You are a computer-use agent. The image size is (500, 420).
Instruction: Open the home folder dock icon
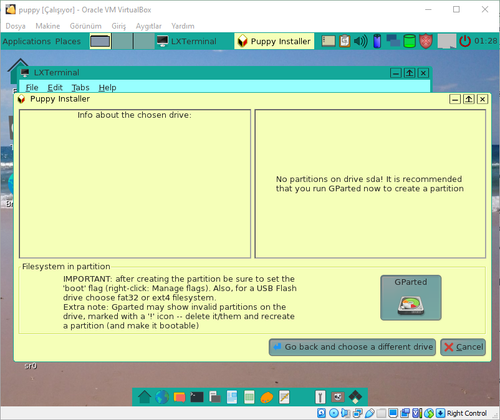click(x=144, y=397)
